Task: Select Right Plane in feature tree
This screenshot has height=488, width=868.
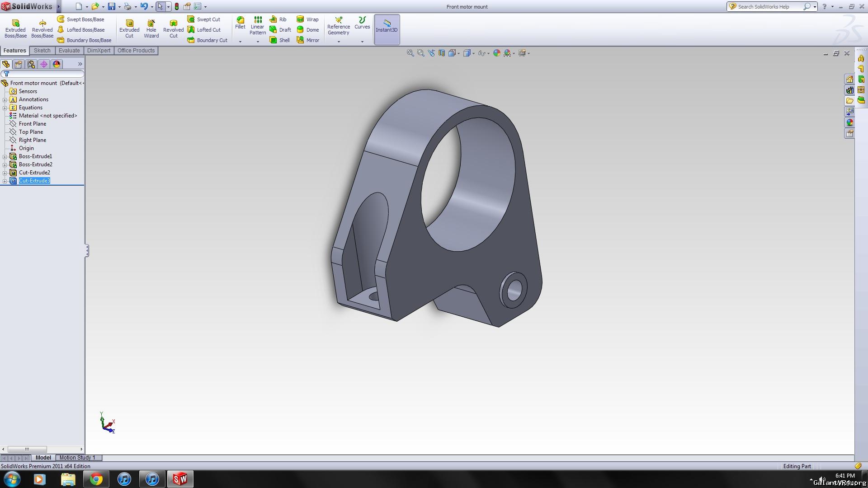Action: tap(28, 140)
